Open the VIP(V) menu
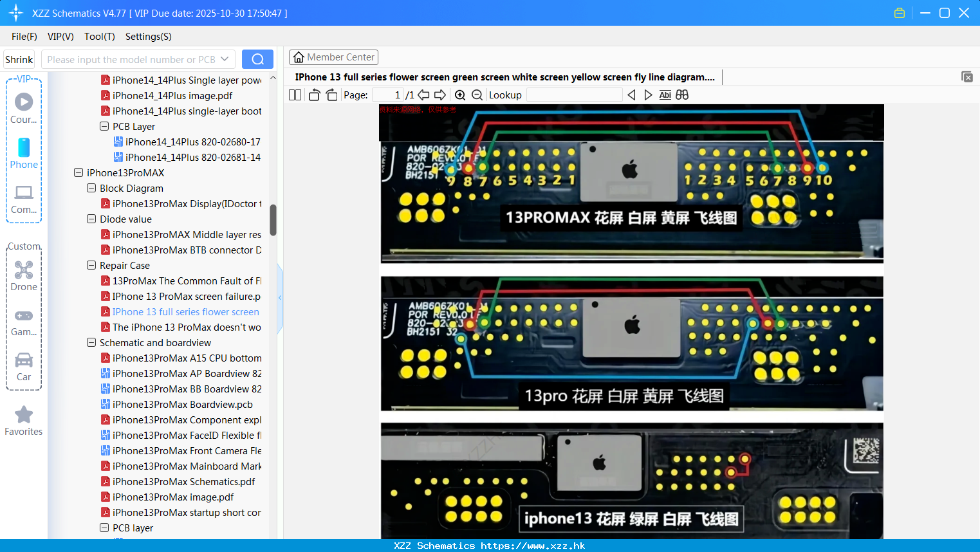980x552 pixels. coord(60,37)
